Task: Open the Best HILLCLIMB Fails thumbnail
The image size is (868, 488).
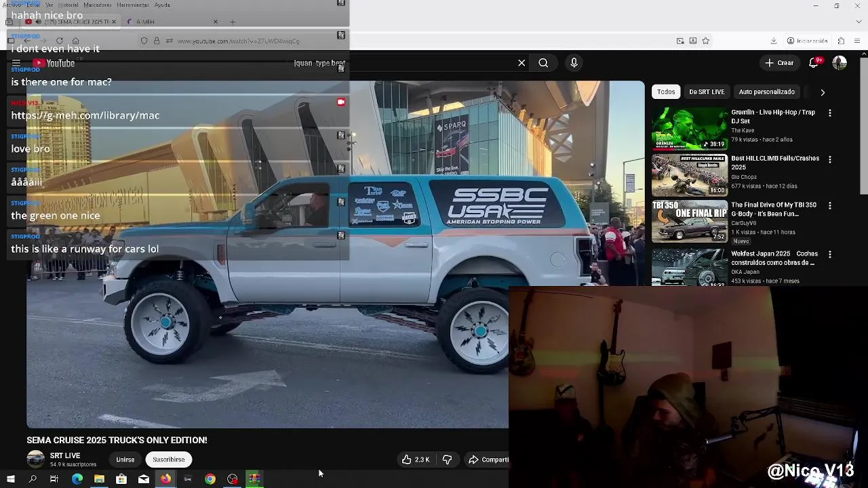Action: pos(690,175)
